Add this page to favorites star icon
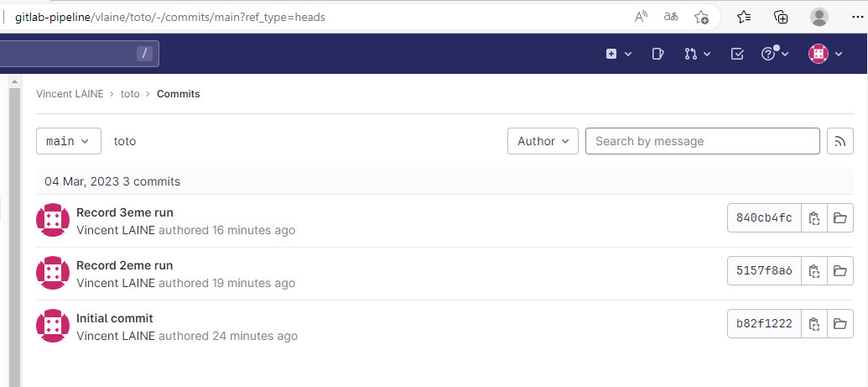This screenshot has height=387, width=868. pyautogui.click(x=701, y=17)
